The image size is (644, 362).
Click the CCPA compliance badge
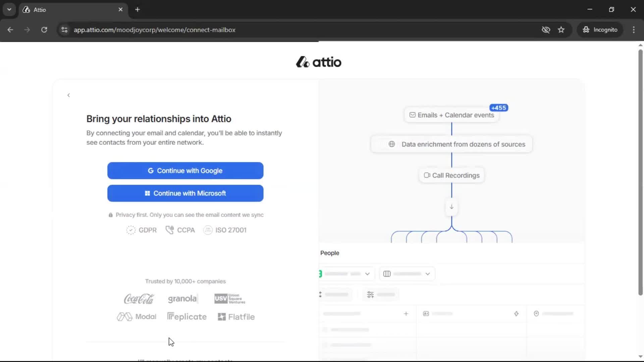(x=180, y=230)
